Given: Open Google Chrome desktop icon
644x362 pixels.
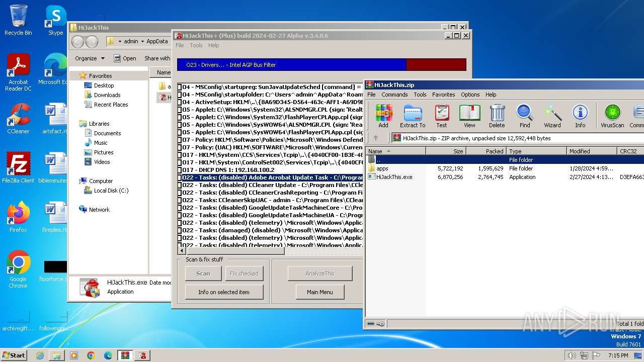Looking at the screenshot, I should pyautogui.click(x=18, y=269).
